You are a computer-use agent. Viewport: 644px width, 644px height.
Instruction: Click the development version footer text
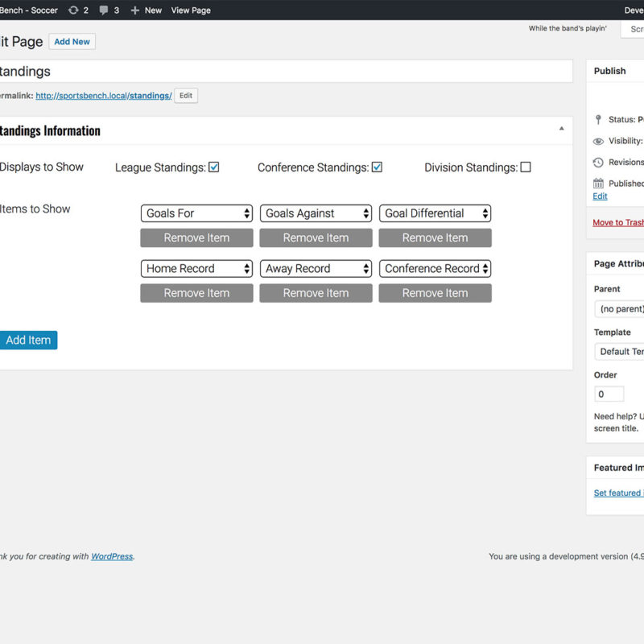(x=567, y=556)
